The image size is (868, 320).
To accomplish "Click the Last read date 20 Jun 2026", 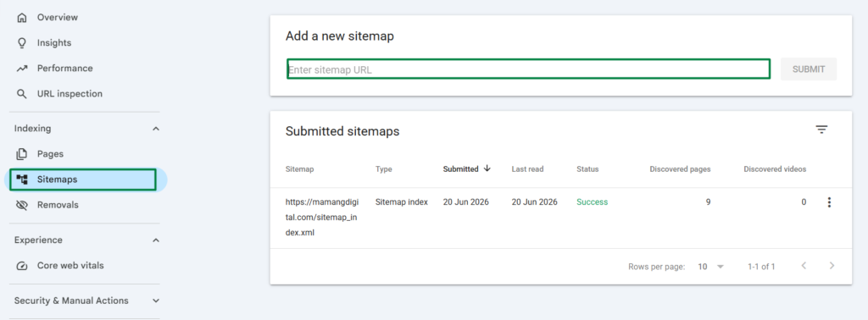I will (x=534, y=202).
